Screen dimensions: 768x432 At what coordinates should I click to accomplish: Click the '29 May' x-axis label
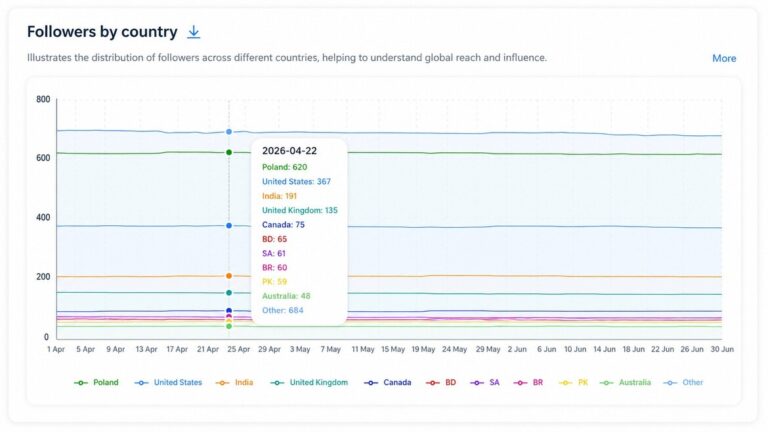[x=488, y=349]
